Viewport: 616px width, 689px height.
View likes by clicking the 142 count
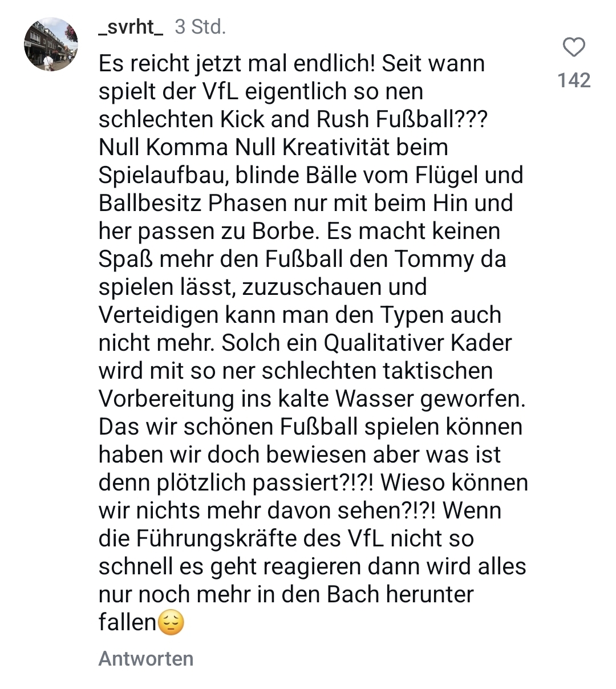tap(574, 80)
